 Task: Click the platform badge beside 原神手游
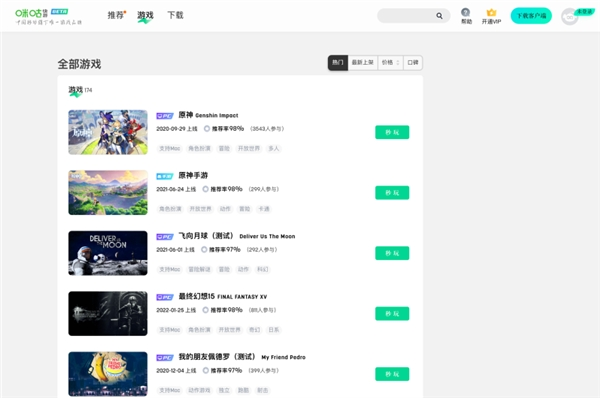click(x=165, y=176)
